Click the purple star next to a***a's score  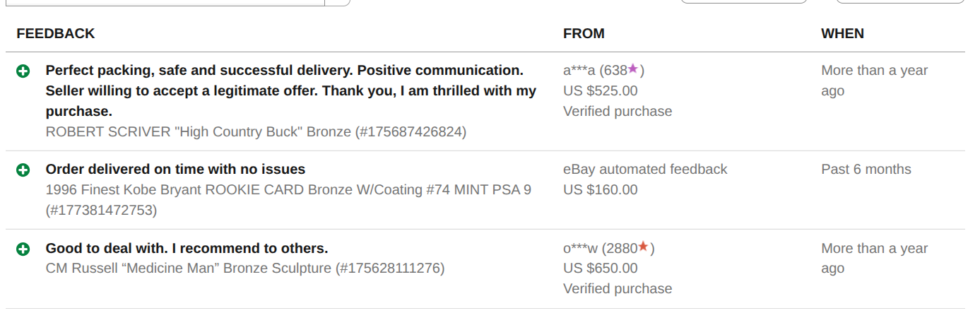pyautogui.click(x=633, y=69)
